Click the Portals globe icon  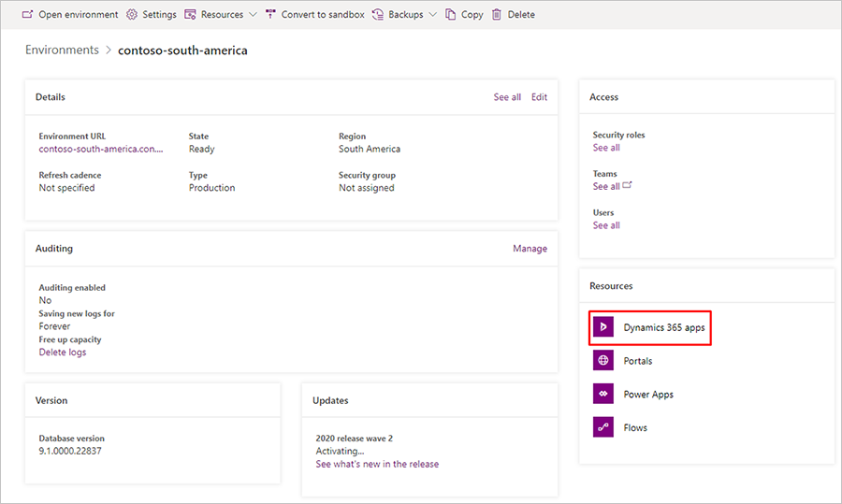[603, 360]
